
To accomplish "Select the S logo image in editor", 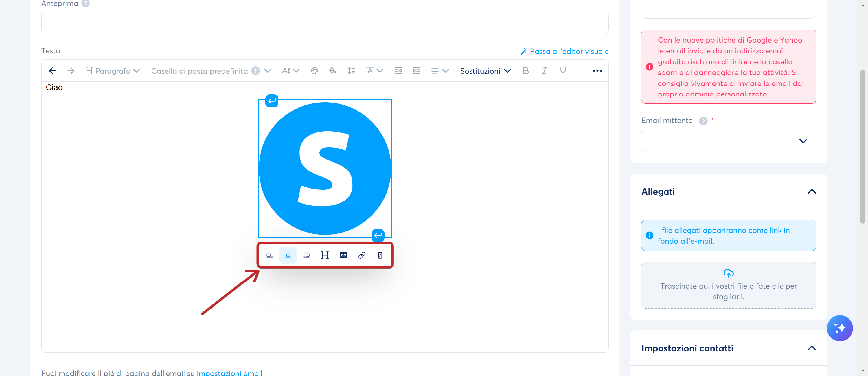I will 325,168.
